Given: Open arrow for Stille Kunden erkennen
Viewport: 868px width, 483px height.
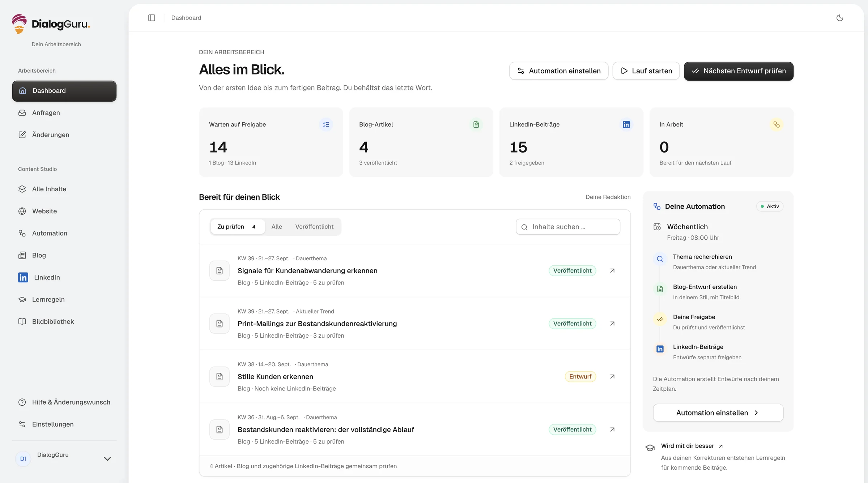Looking at the screenshot, I should tap(612, 376).
